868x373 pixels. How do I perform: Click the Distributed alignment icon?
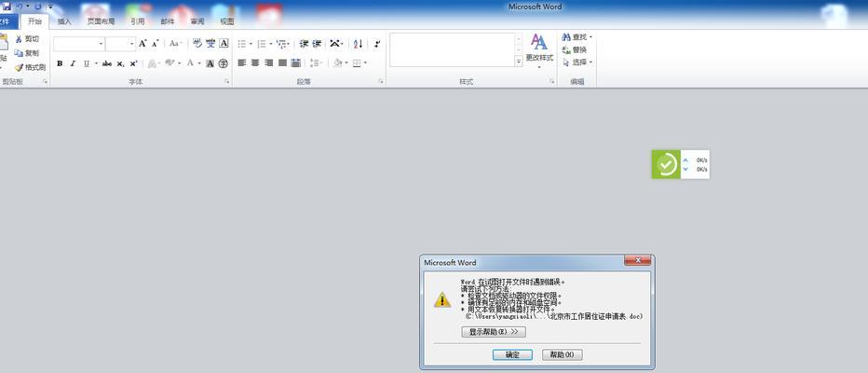pos(296,63)
